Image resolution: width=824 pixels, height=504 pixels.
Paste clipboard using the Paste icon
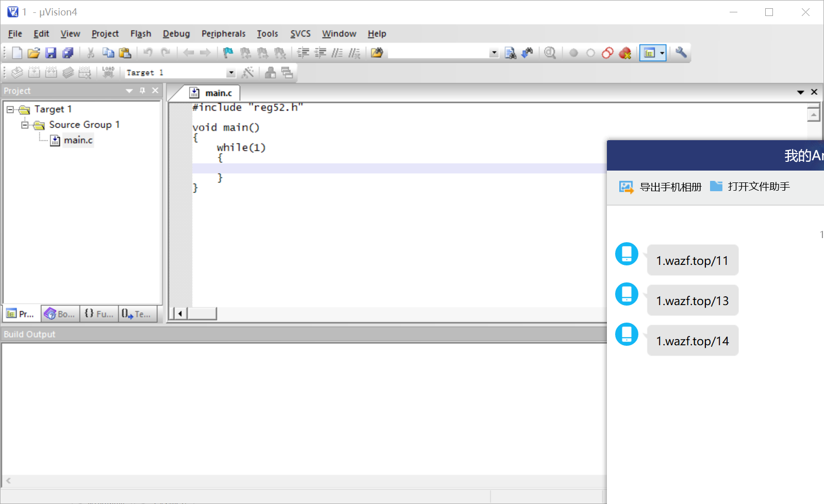point(125,53)
